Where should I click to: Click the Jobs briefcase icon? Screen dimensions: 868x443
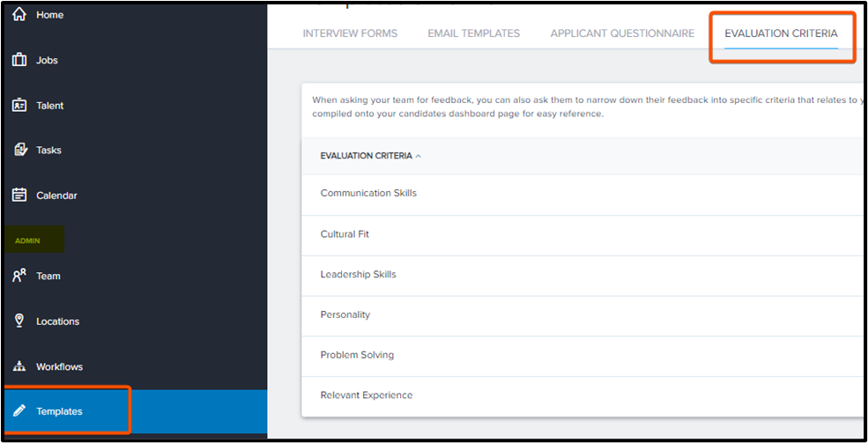(x=19, y=60)
